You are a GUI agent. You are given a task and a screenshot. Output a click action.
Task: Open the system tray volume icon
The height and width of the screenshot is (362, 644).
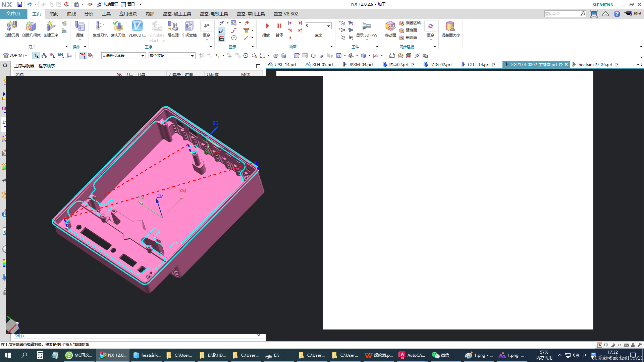pos(576,355)
